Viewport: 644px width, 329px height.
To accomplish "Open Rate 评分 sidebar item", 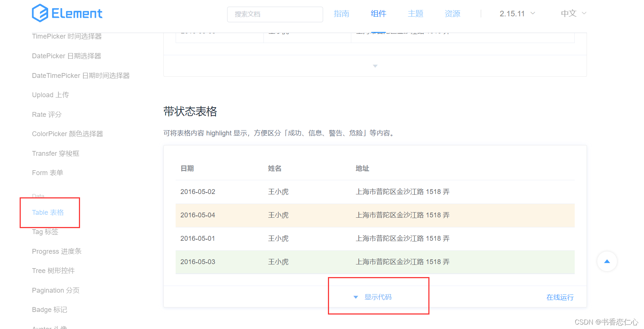I will [x=47, y=115].
